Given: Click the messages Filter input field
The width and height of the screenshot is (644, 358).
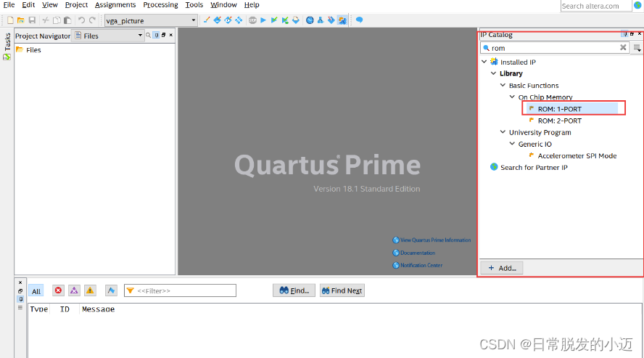Looking at the screenshot, I should 180,290.
